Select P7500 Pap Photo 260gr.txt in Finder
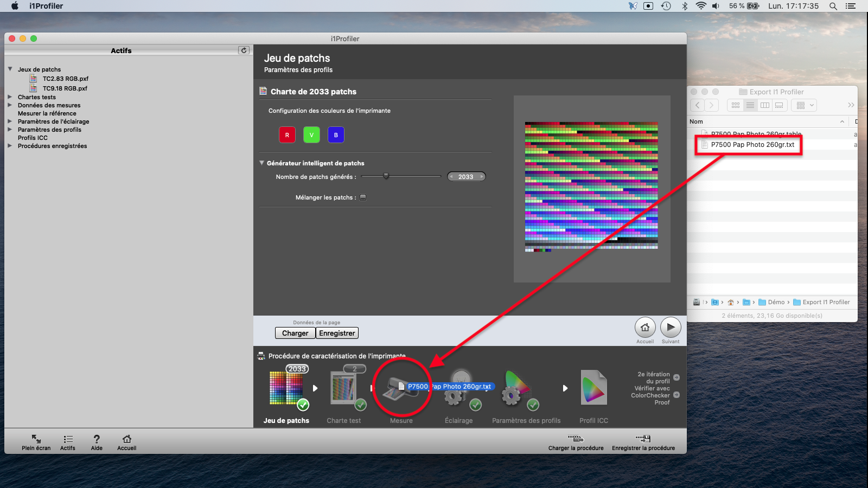This screenshot has width=868, height=488. (752, 145)
